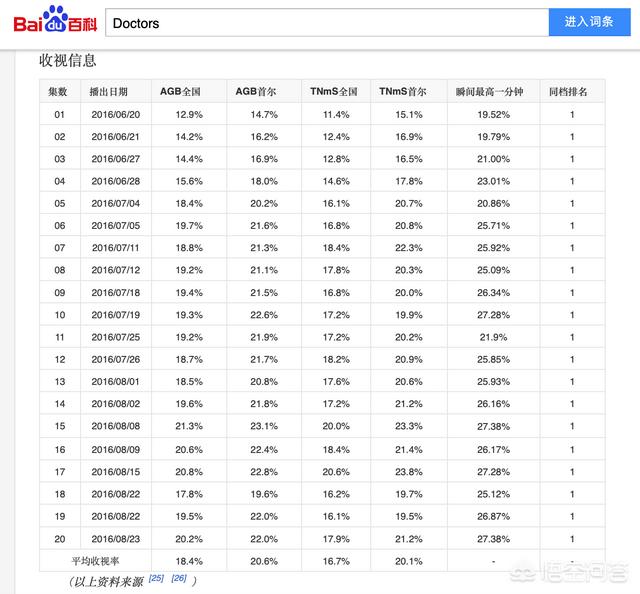Click the AGB全国 value 21.3%
The image size is (640, 594).
tap(189, 426)
